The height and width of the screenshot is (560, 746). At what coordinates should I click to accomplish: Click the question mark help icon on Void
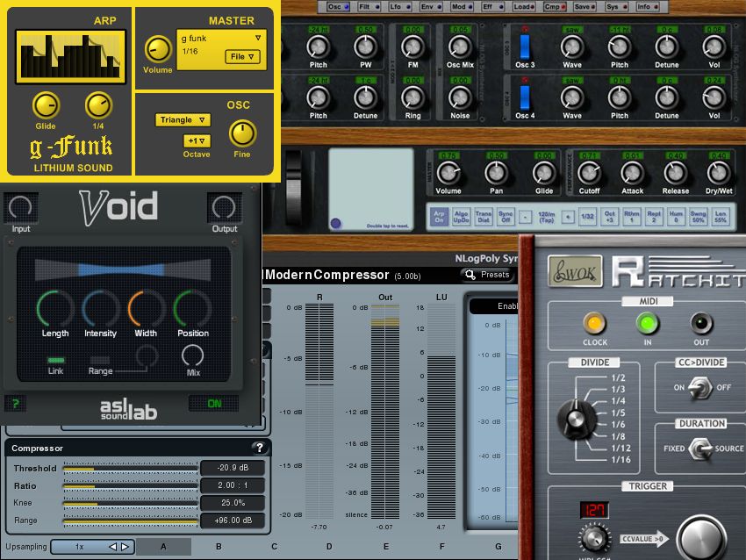16,402
